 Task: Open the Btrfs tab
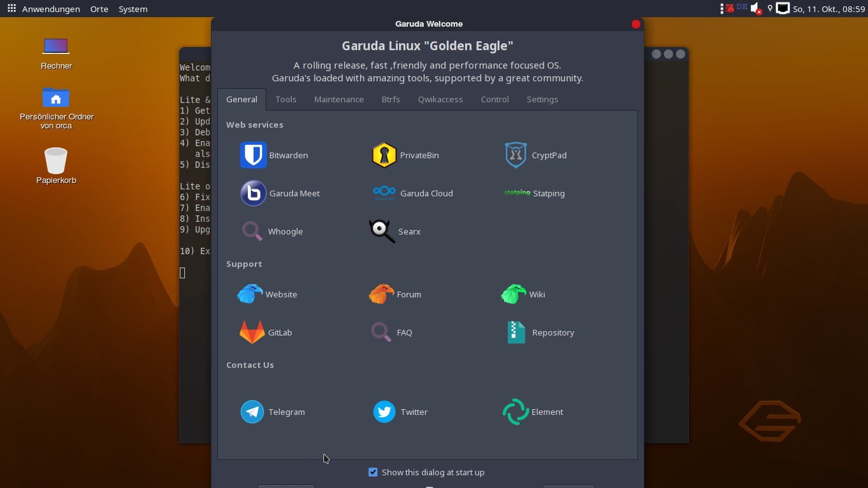(391, 99)
